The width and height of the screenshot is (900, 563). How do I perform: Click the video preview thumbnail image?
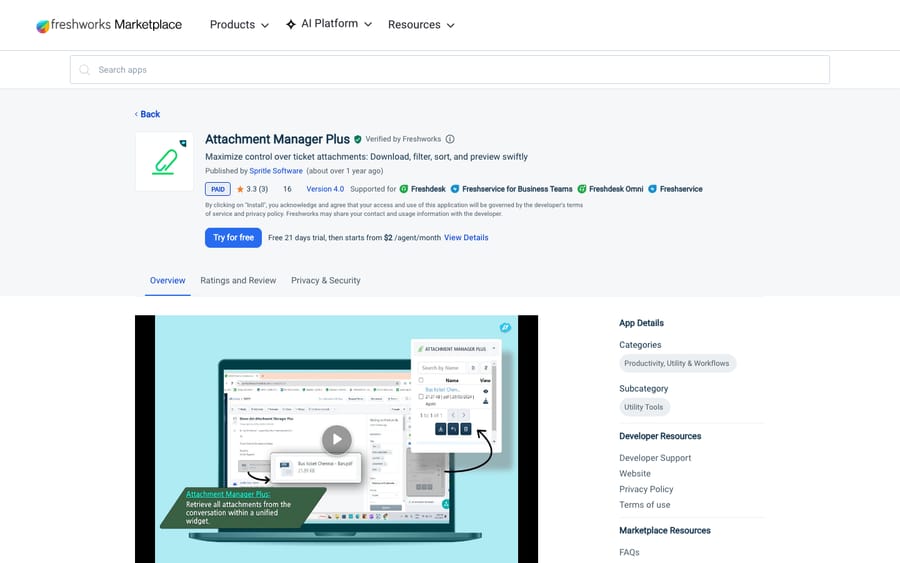336,439
